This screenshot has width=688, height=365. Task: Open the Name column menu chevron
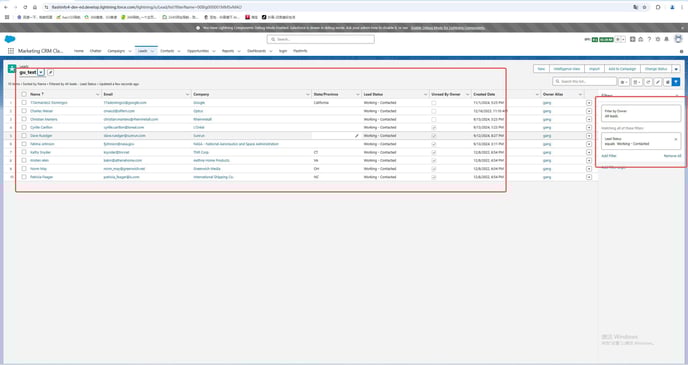click(97, 94)
